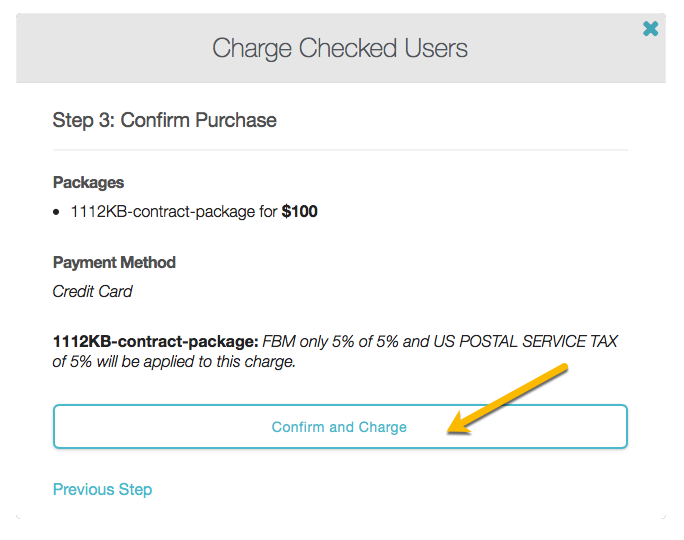Select the Credit Card payment text
Screen dimensions: 684x540
pyautogui.click(x=92, y=292)
